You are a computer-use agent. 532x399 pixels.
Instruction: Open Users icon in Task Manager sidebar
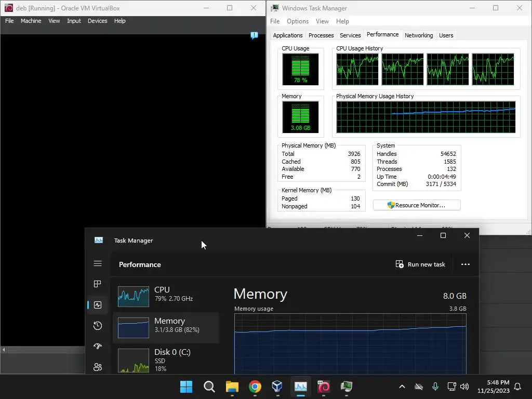98,367
